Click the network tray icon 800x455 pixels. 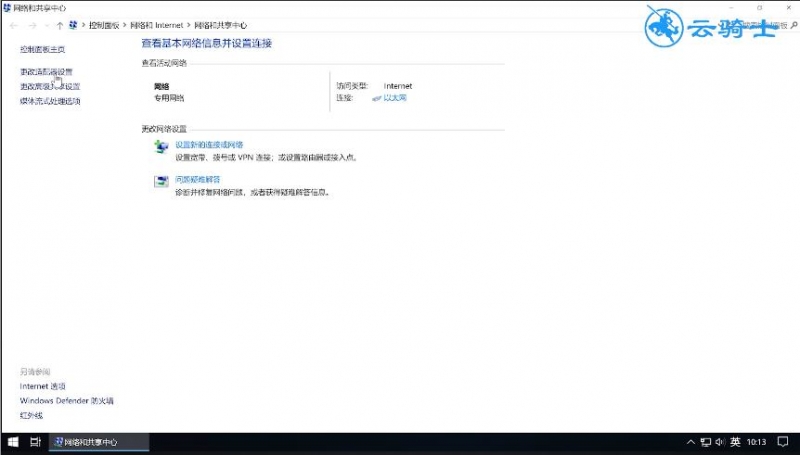[706, 442]
